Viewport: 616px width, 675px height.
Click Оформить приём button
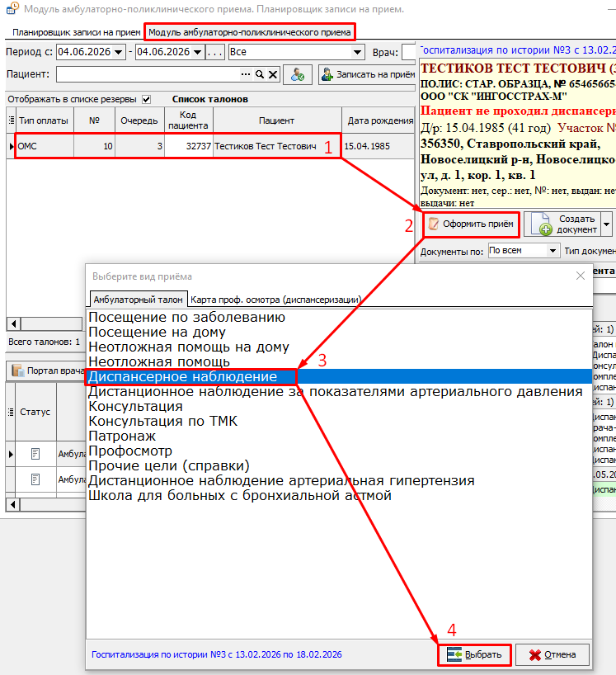click(x=471, y=224)
